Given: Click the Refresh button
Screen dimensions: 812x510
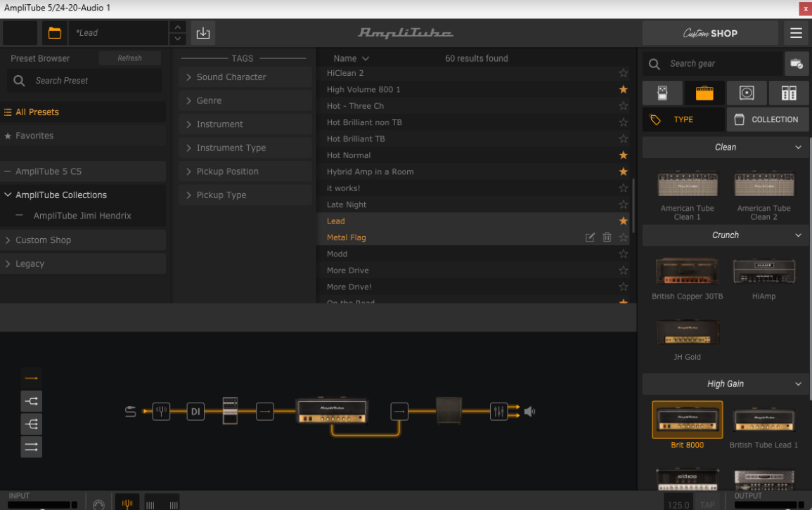Looking at the screenshot, I should (129, 58).
